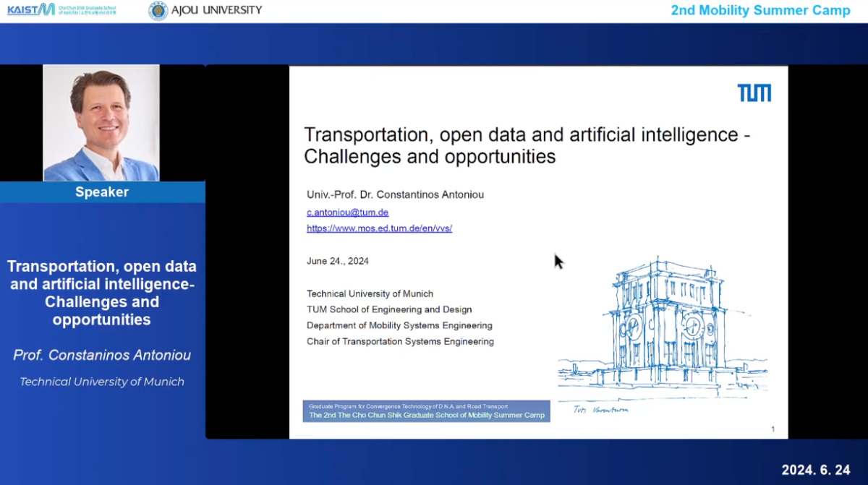Click the Graduate Program footer banner on slide
Screen dimensions: 868x485
[426, 411]
